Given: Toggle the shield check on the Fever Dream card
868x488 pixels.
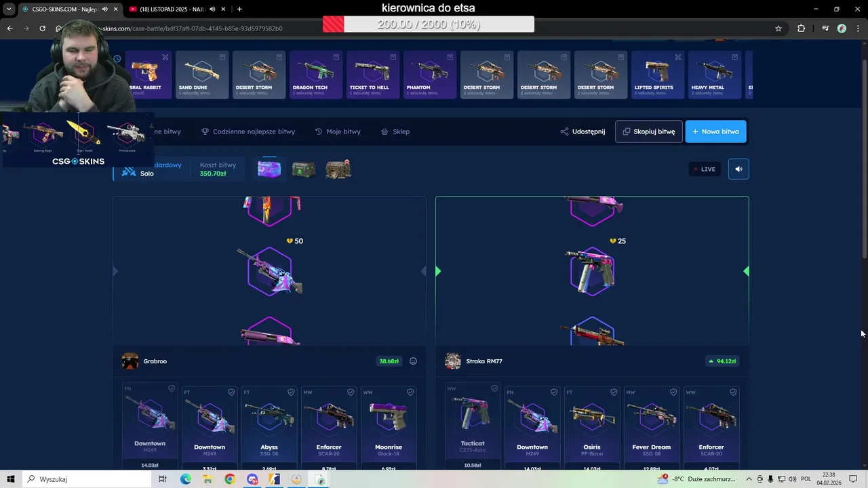Looking at the screenshot, I should 673,392.
